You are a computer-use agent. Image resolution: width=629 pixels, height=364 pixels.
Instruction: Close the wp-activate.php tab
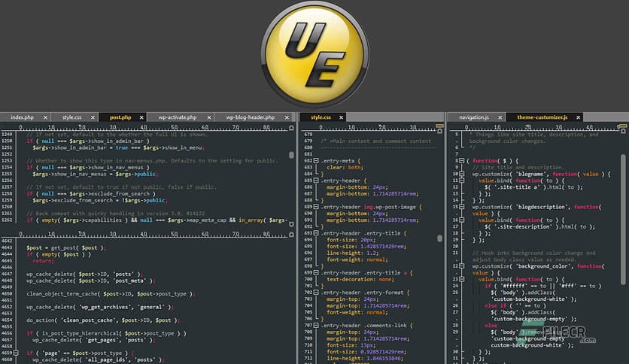[x=209, y=117]
